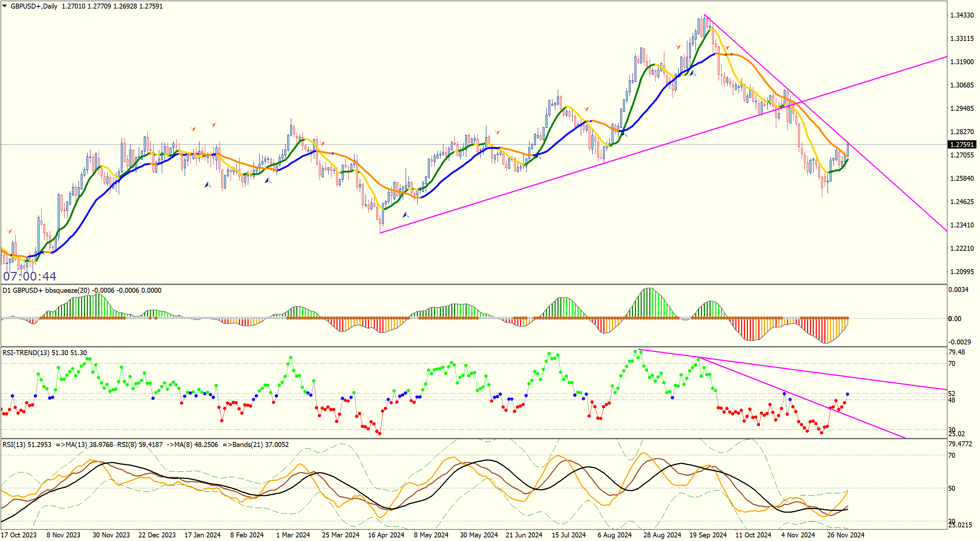980x541 pixels.
Task: Click orange arrow left of September 2024 peak
Action: [x=678, y=47]
